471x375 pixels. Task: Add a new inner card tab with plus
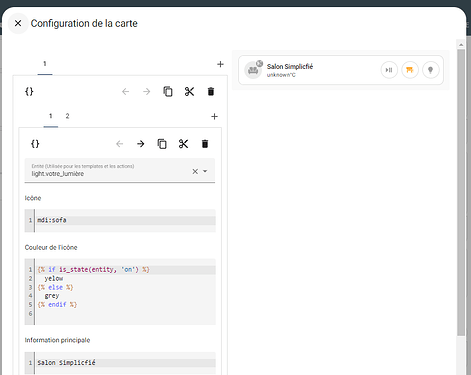(214, 116)
